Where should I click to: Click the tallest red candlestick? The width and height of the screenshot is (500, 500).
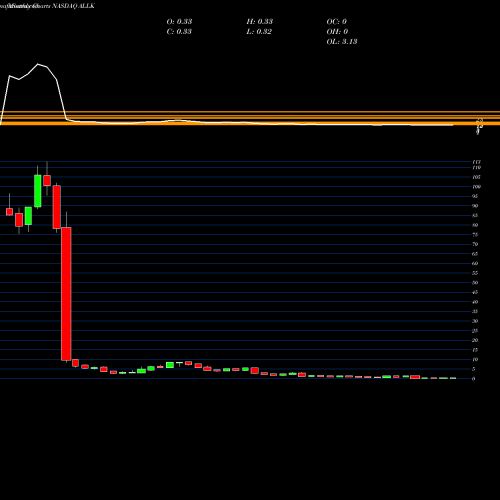click(66, 294)
